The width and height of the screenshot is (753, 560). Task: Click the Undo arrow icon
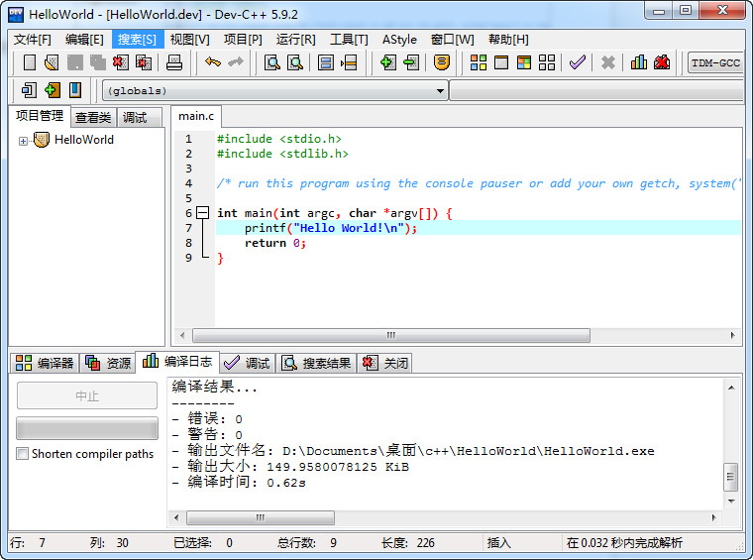pos(213,62)
